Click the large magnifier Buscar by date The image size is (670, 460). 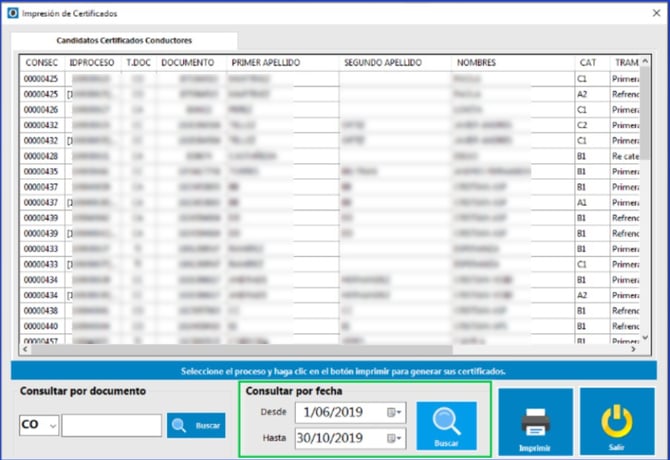pos(446,425)
